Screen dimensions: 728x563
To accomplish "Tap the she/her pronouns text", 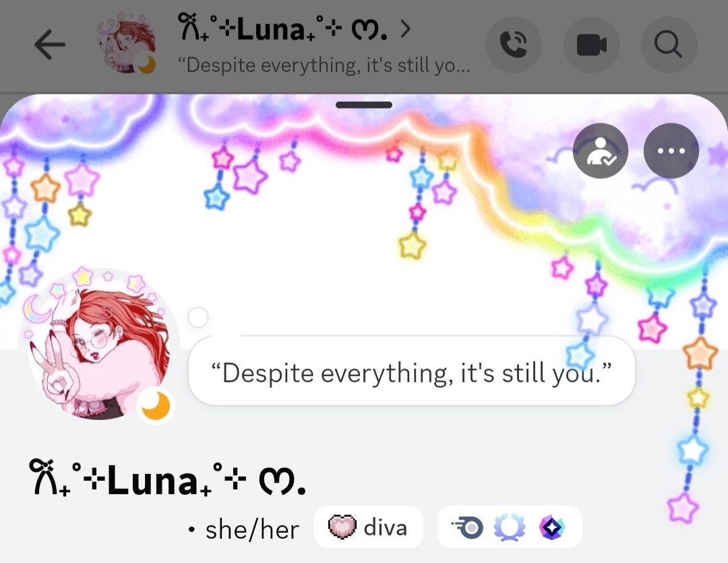I will 252,529.
